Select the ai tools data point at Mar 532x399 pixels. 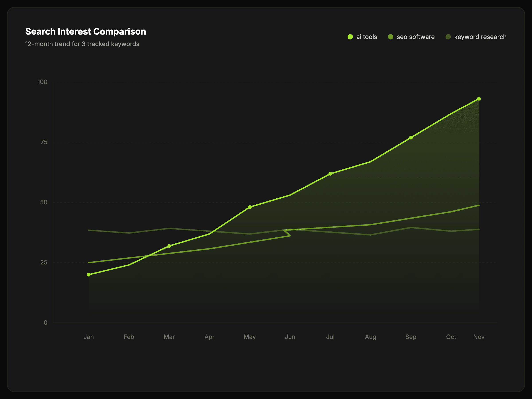tap(169, 246)
